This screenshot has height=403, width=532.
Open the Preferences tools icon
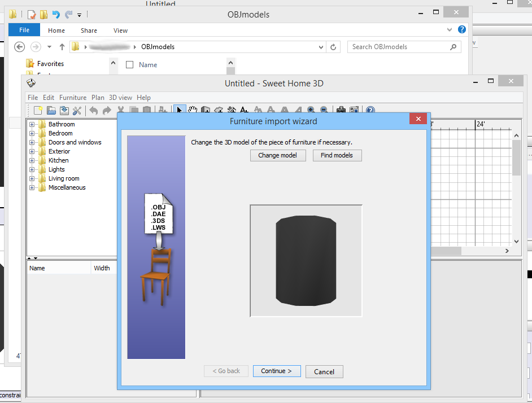coord(77,111)
